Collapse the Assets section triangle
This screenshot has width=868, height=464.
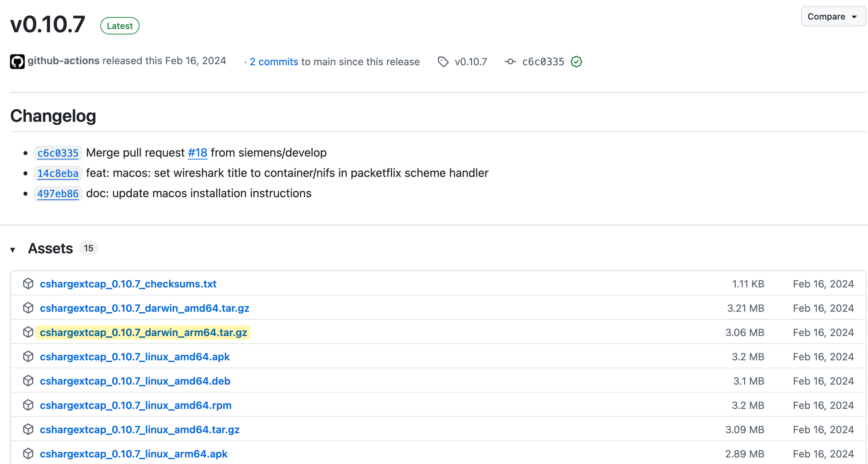(13, 249)
